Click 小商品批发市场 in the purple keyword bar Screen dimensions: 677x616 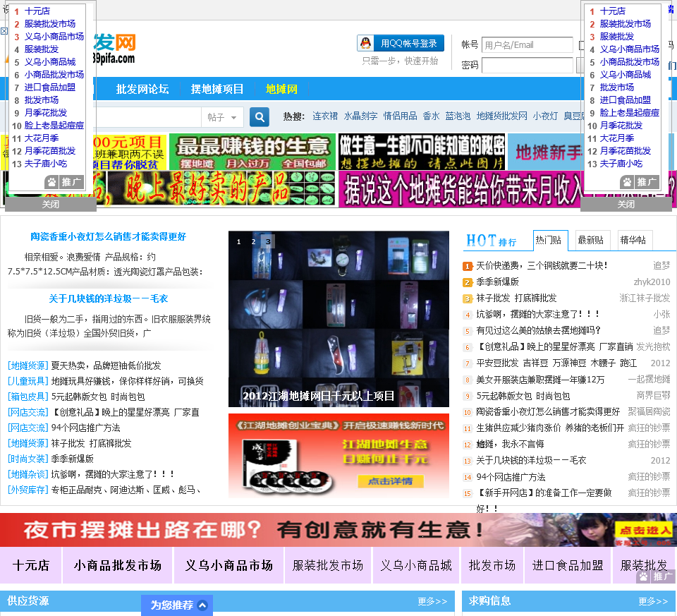pos(118,565)
